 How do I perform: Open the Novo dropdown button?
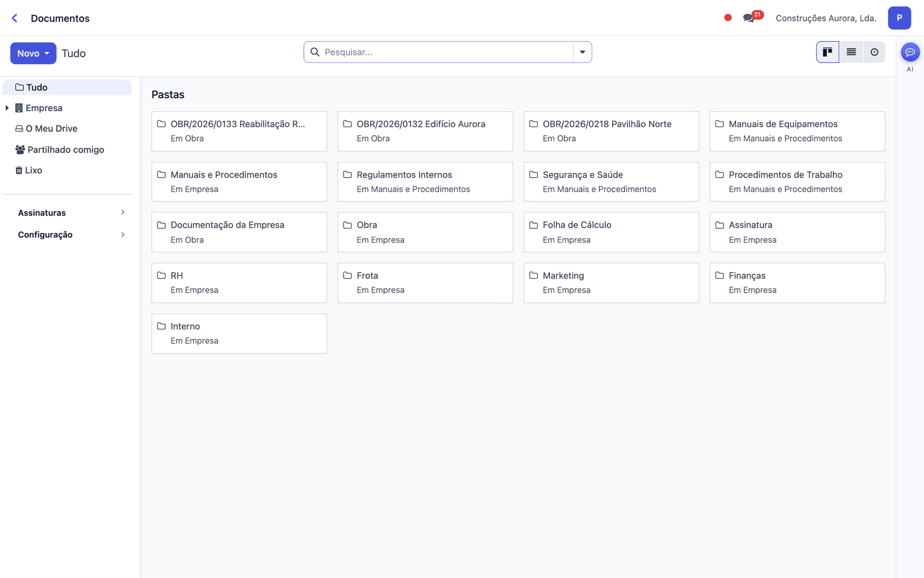[x=33, y=53]
